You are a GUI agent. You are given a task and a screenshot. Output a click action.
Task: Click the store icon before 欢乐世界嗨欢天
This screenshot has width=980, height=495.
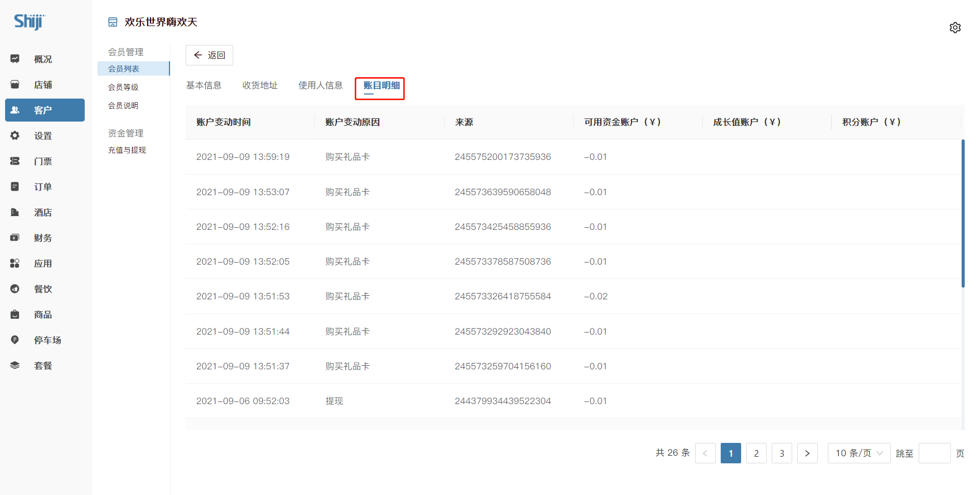(113, 22)
